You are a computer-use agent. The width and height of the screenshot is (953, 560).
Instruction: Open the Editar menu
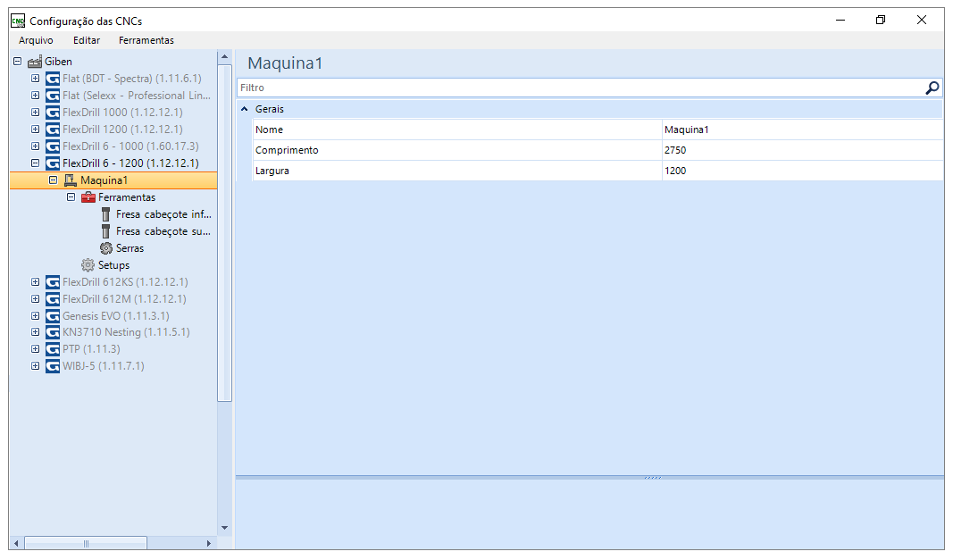click(x=87, y=40)
